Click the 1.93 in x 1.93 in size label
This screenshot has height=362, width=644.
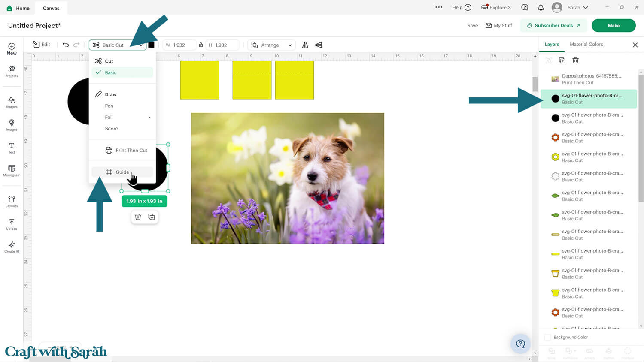[x=144, y=201]
